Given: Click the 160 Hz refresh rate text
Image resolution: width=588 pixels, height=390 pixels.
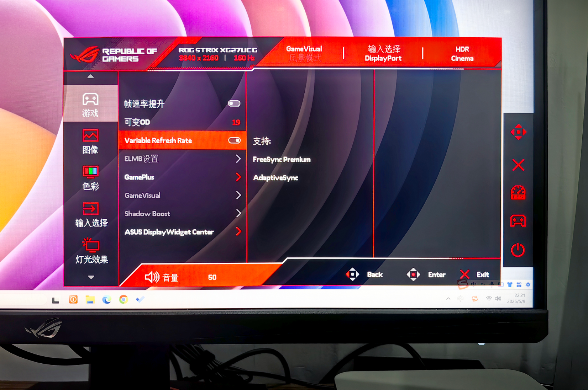Looking at the screenshot, I should [244, 58].
